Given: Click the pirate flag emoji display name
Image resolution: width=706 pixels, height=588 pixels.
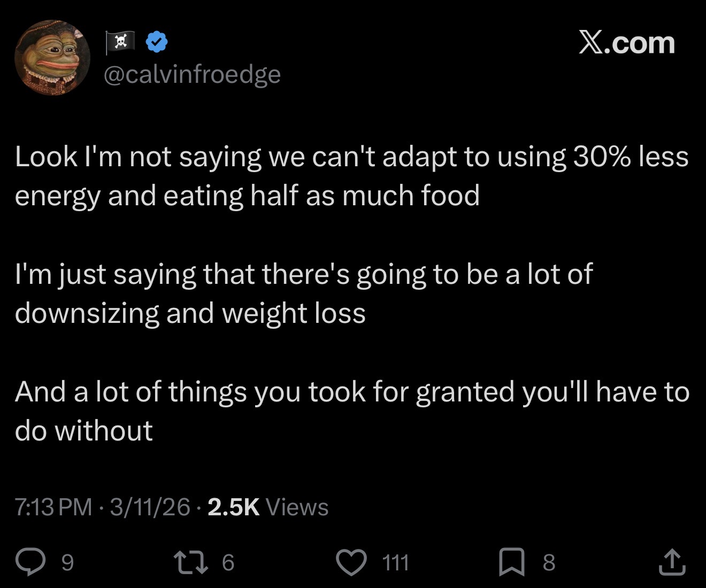Looking at the screenshot, I should (x=120, y=43).
